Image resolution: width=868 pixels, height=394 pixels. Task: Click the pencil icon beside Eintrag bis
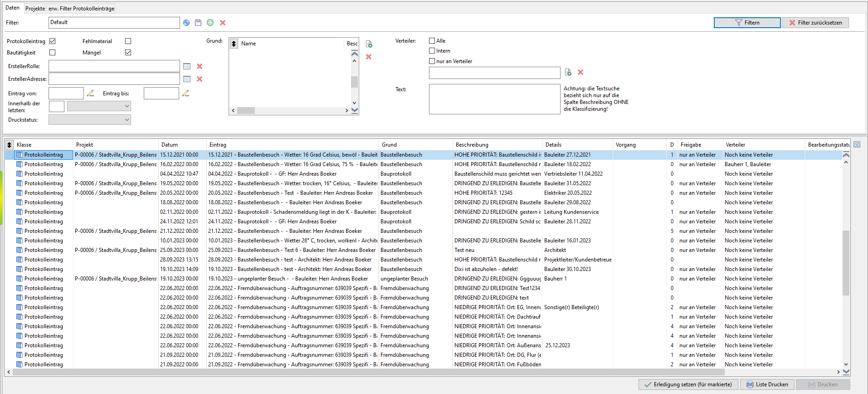pyautogui.click(x=185, y=93)
